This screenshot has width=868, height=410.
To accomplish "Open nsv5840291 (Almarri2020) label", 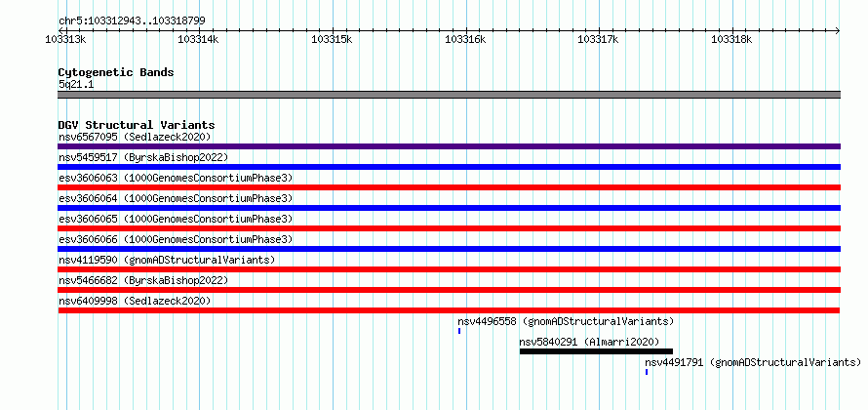I will click(589, 342).
